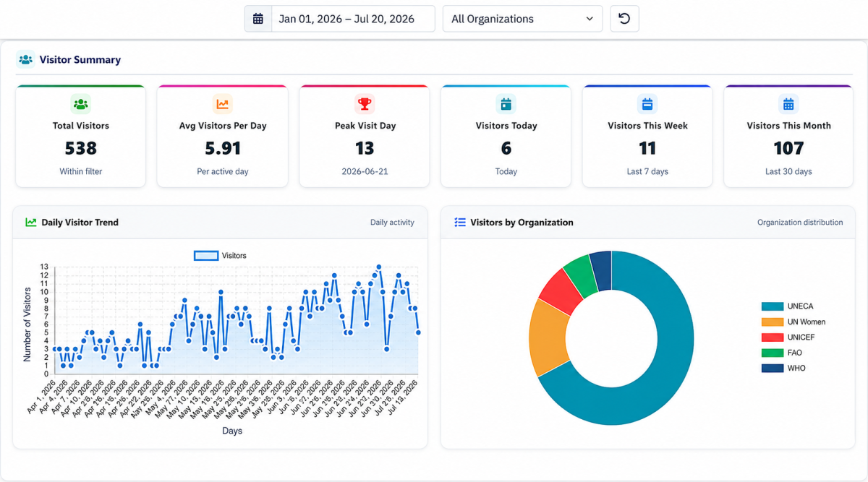Click the Daily Visitor Trend chart icon
The width and height of the screenshot is (868, 482).
(x=31, y=223)
